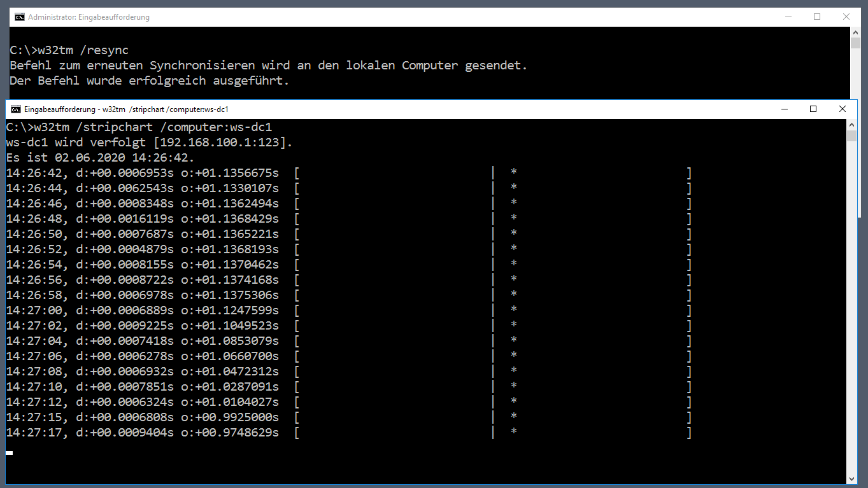The width and height of the screenshot is (868, 488).
Task: Click the scrollbar thumb in the stripchart window
Action: point(851,136)
